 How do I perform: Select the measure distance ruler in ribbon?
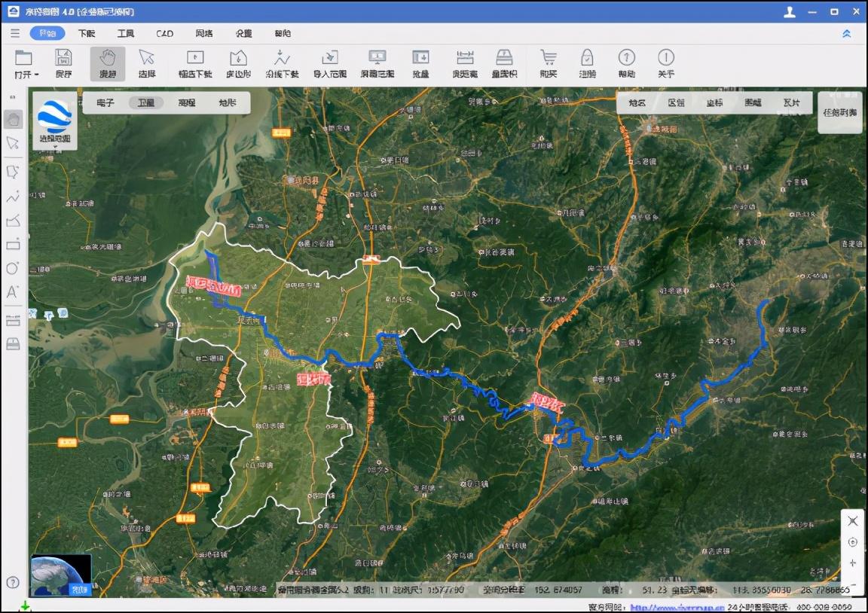pyautogui.click(x=465, y=57)
